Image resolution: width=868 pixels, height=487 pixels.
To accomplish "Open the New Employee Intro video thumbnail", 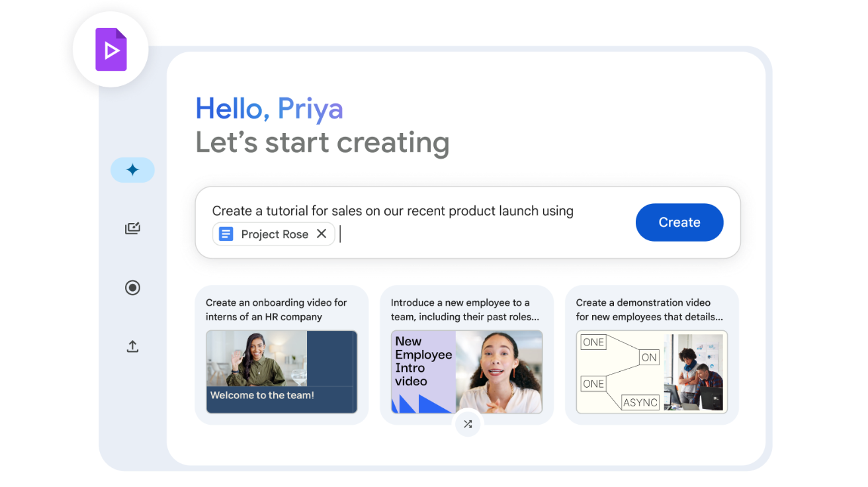I will coord(466,372).
